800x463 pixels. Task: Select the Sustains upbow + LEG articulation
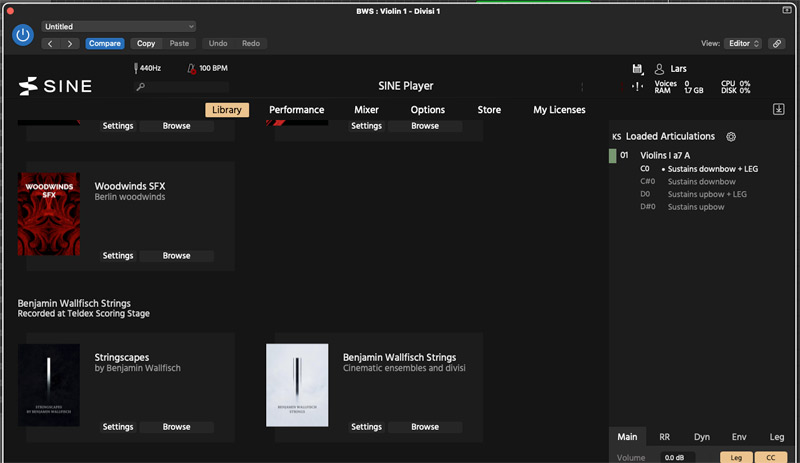pos(707,194)
